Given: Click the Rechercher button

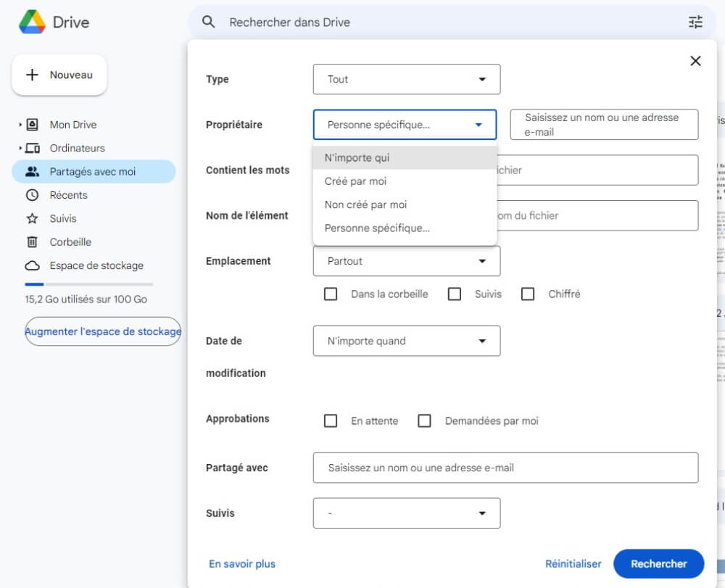Looking at the screenshot, I should [x=658, y=563].
